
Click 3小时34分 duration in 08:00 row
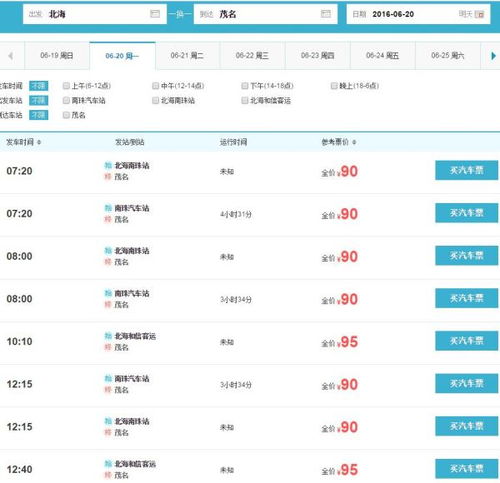click(236, 300)
